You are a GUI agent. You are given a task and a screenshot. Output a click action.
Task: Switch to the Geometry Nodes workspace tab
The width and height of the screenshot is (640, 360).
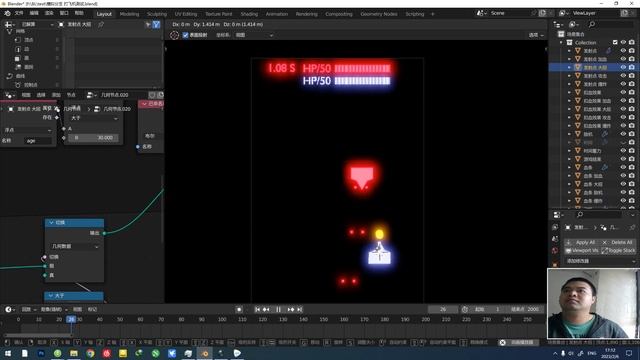click(379, 14)
